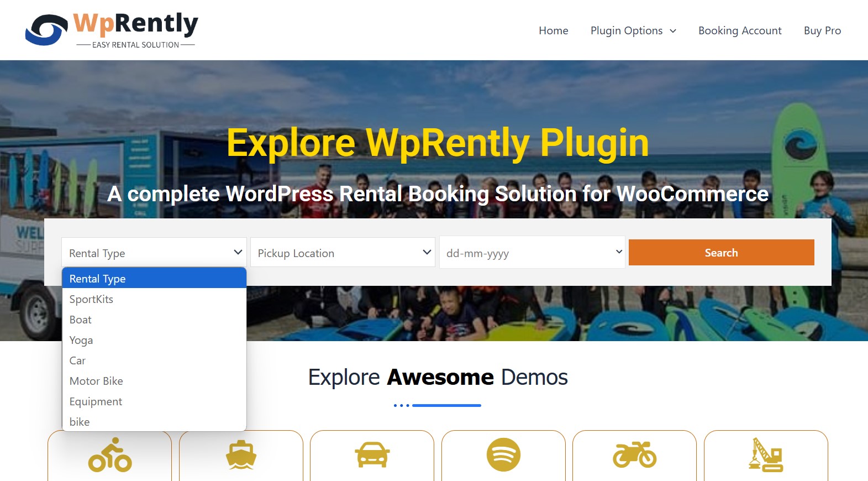Click the cyclist bike demo icon
The image size is (868, 481).
click(110, 455)
